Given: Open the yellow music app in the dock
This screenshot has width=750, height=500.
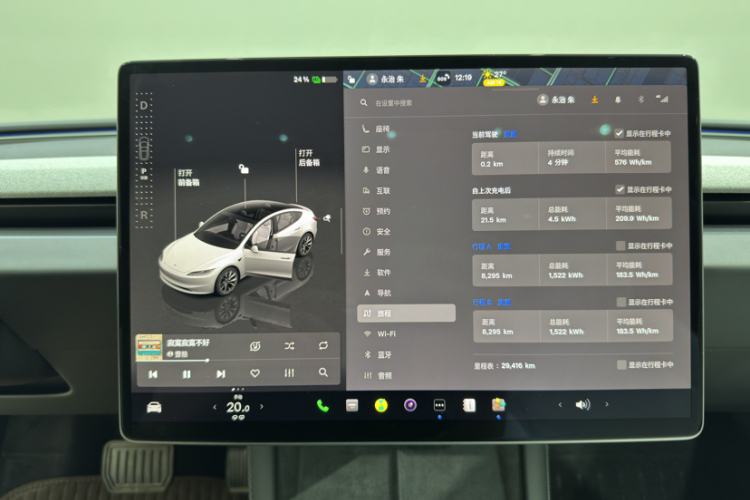Looking at the screenshot, I should pos(381,406).
